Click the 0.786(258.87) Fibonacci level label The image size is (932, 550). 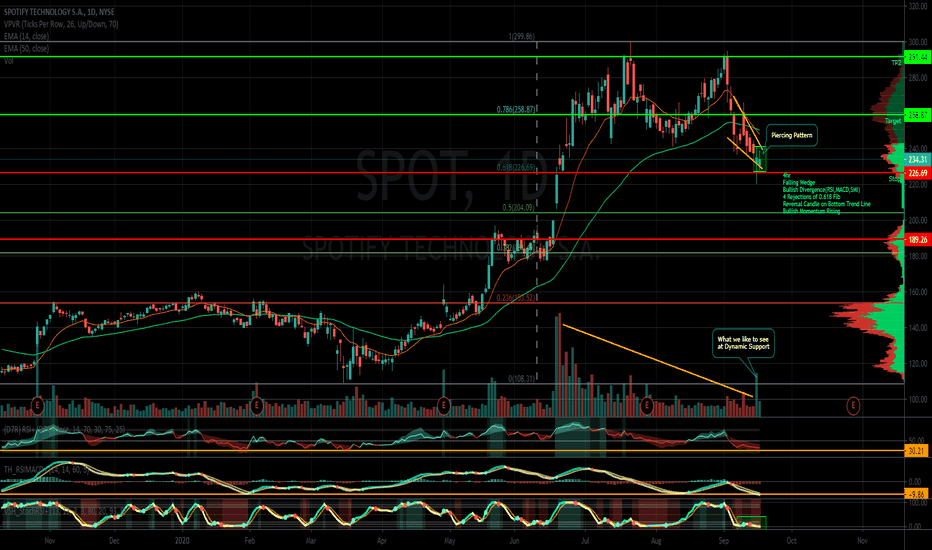[516, 109]
